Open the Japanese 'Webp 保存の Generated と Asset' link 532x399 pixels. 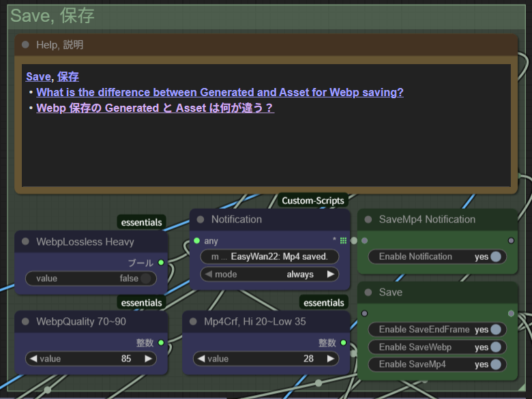(155, 108)
